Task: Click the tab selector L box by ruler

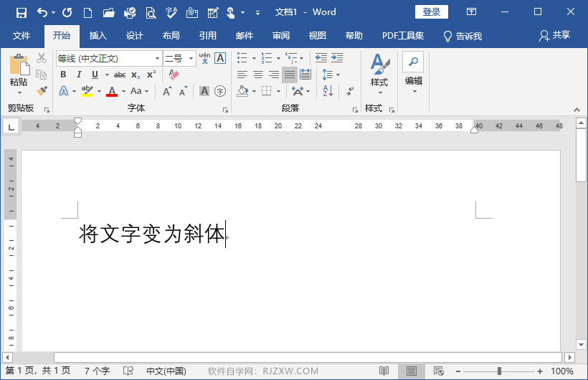Action: 11,126
